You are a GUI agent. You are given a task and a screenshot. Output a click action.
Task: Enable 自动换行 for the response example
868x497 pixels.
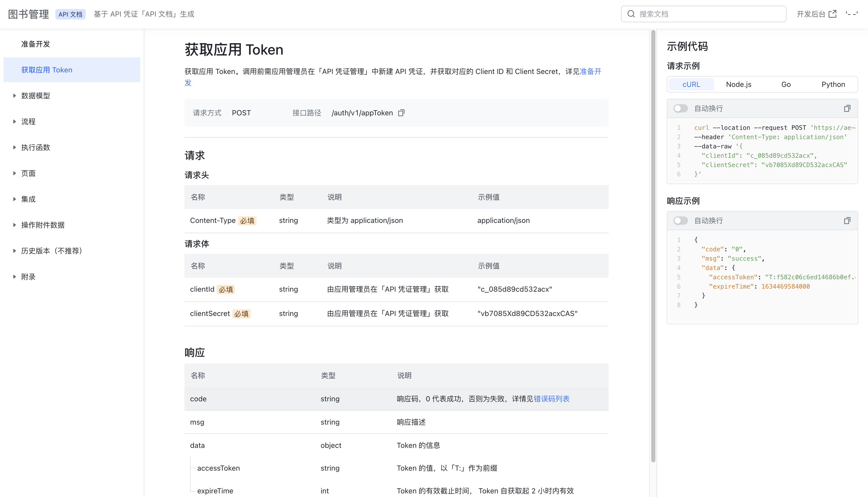680,221
